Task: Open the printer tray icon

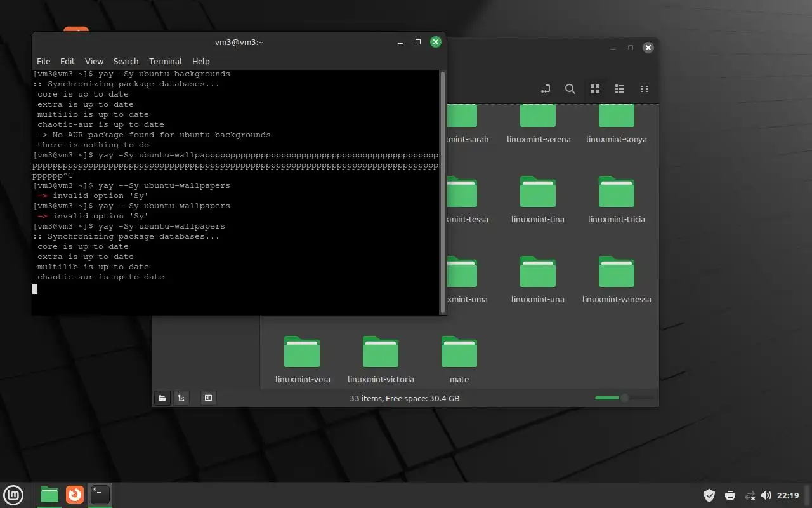Action: tap(730, 495)
